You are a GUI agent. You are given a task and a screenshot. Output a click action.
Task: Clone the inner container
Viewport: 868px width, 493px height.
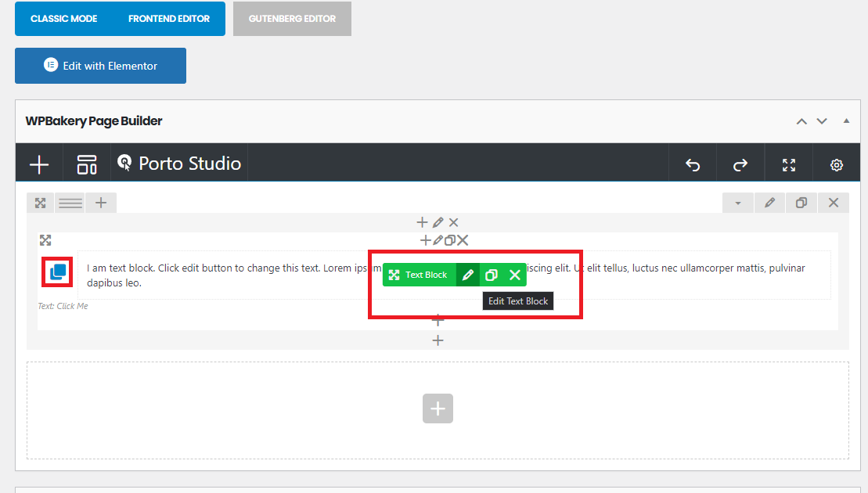coord(450,240)
